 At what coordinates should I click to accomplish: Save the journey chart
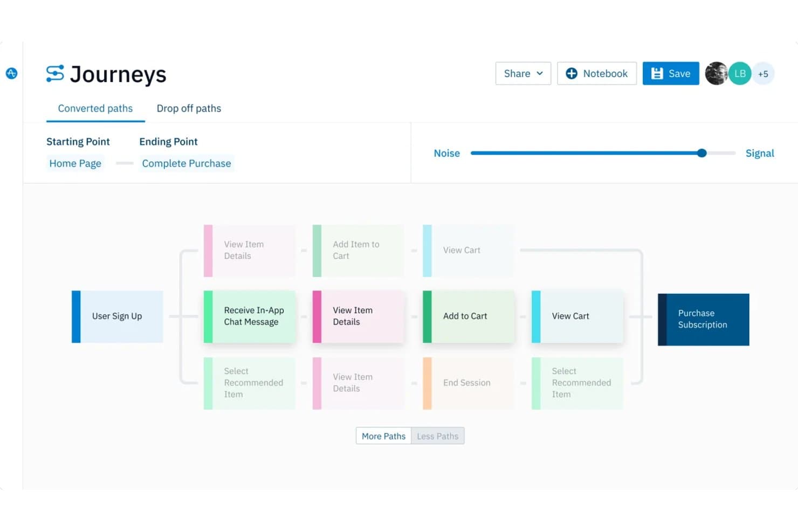[671, 73]
